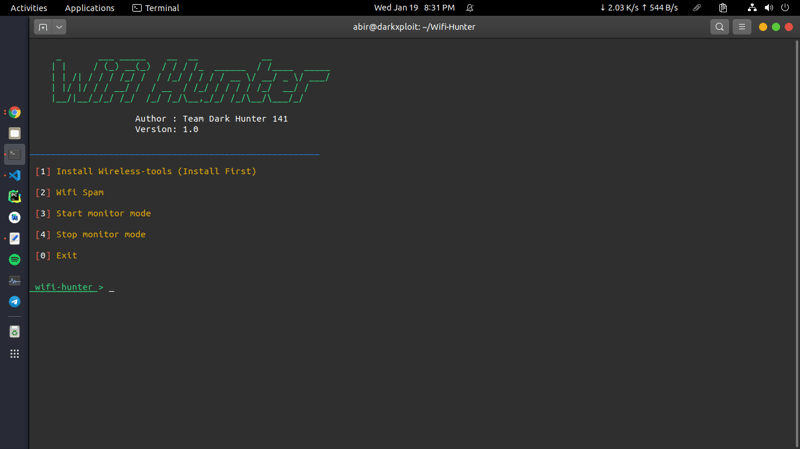Launch Google Chrome from the dock
Screen dimensions: 800x449
[x=14, y=113]
